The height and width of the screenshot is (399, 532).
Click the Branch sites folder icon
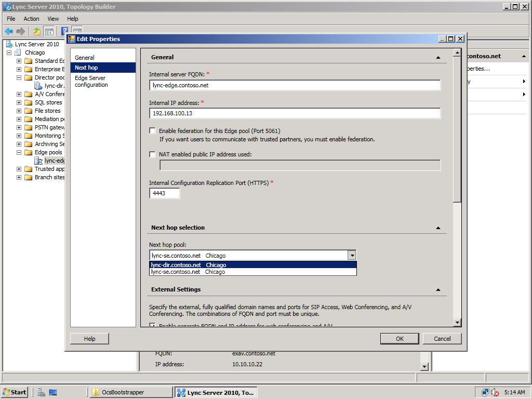(29, 177)
